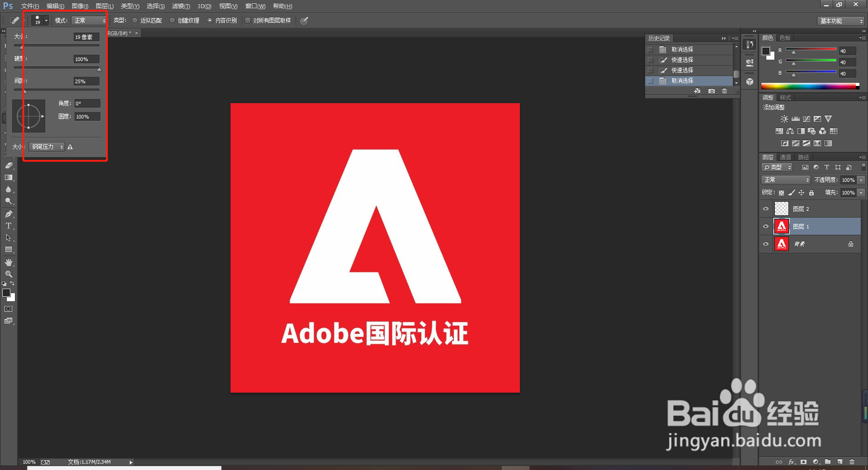Select 创建纹理 radio button
Screen dimensions: 868x470
click(172, 20)
